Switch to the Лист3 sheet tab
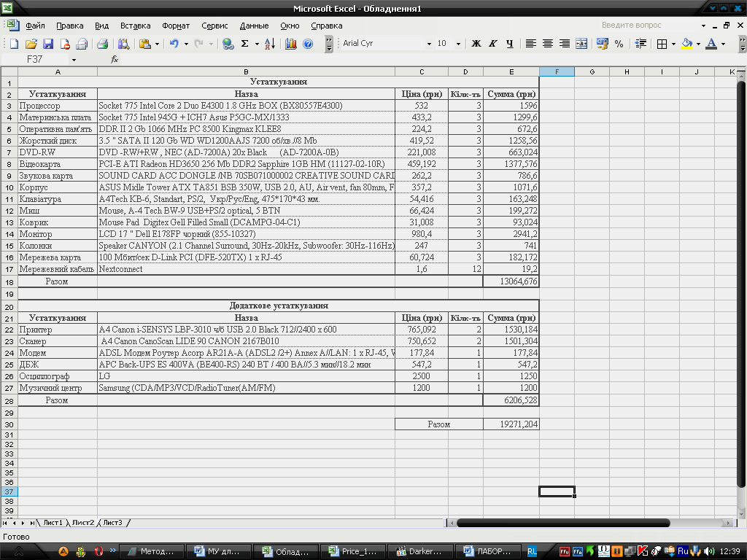This screenshot has width=747, height=560. click(112, 522)
